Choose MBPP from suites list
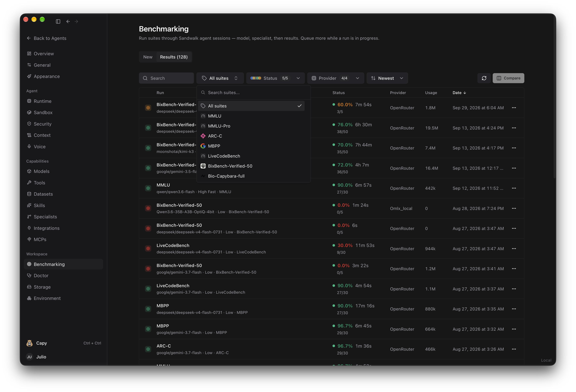The height and width of the screenshot is (392, 576). [251, 146]
